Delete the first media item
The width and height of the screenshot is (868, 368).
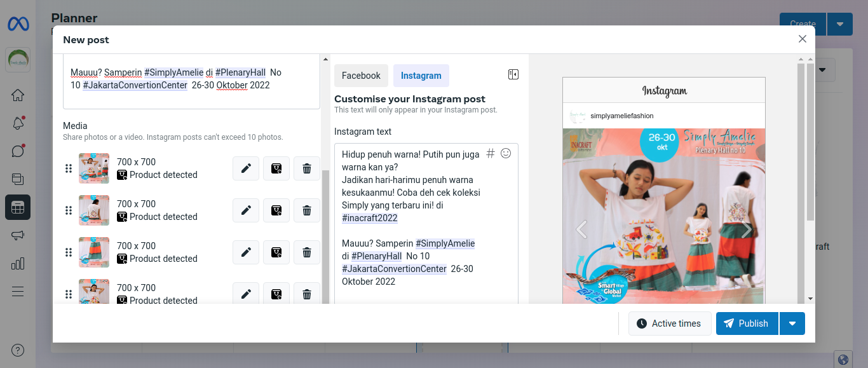coord(307,168)
